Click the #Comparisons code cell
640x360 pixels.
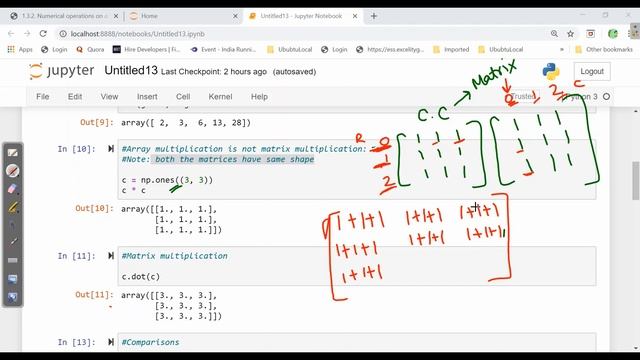[357, 342]
